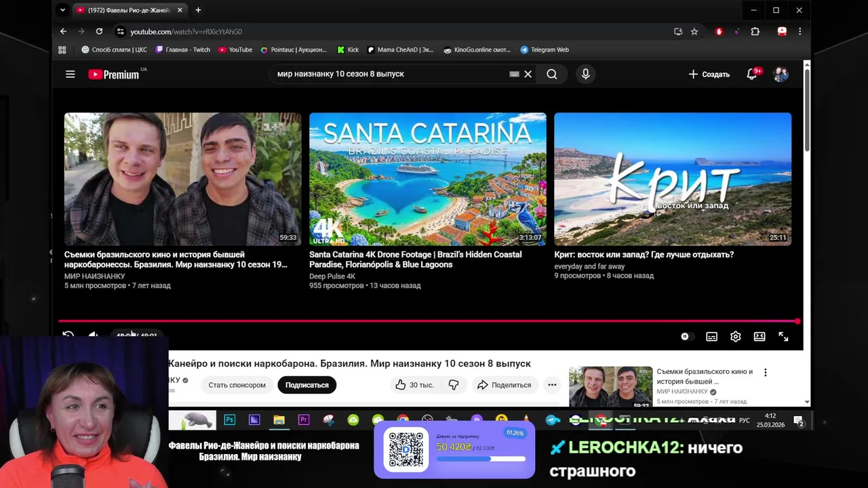Open Telegram Web bookmark

pos(545,49)
